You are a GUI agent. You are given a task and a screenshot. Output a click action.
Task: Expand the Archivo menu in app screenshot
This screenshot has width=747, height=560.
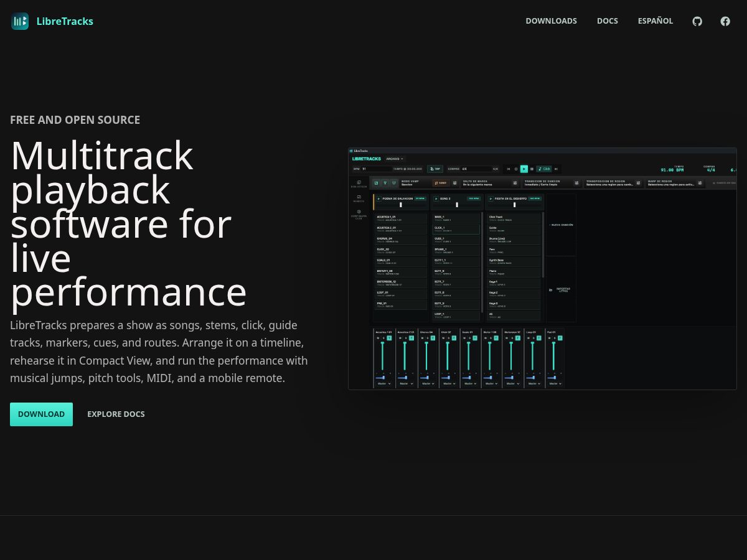click(395, 159)
